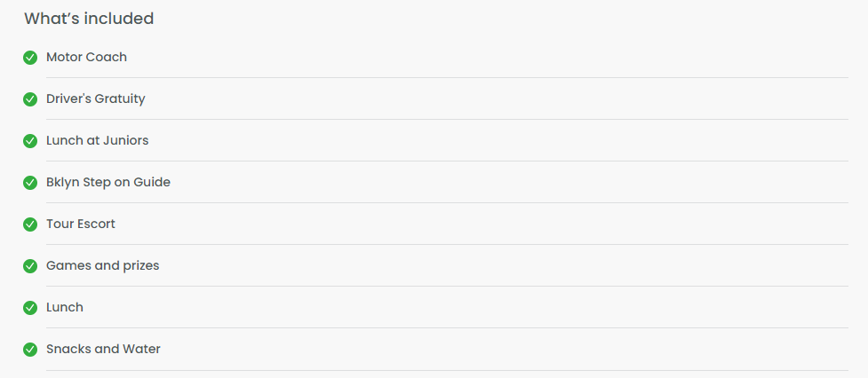
Task: Select the green check icon by Tour Escort
Action: coord(30,224)
